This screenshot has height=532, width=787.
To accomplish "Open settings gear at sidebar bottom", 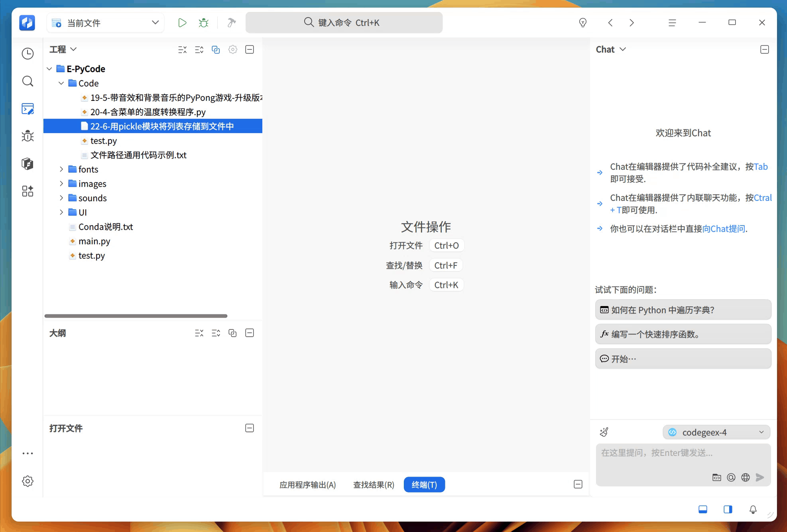I will coord(28,481).
